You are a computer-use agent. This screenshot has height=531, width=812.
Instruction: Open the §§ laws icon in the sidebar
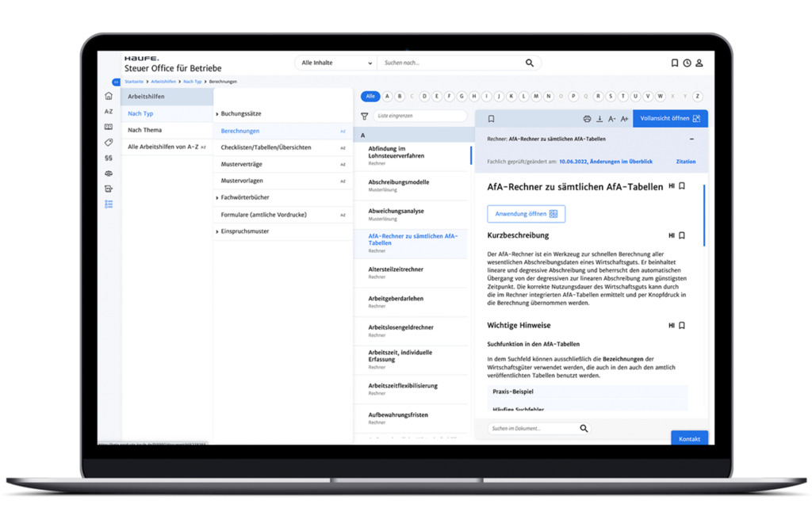pyautogui.click(x=109, y=156)
